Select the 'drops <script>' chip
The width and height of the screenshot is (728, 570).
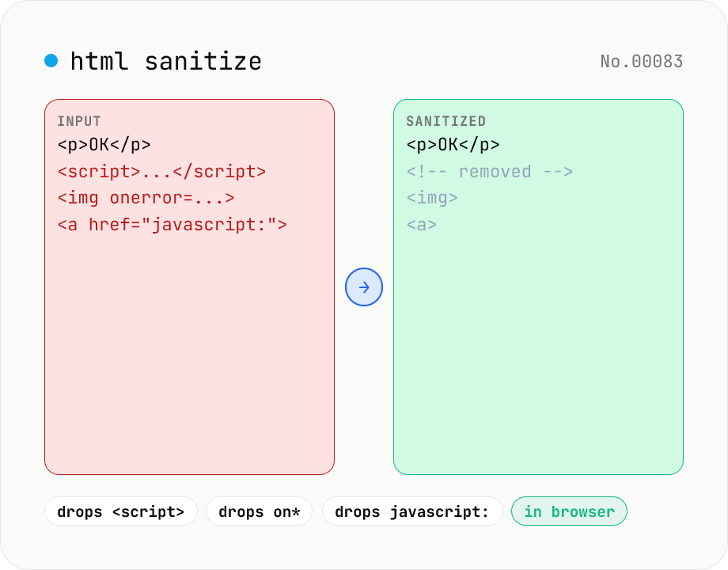(121, 511)
